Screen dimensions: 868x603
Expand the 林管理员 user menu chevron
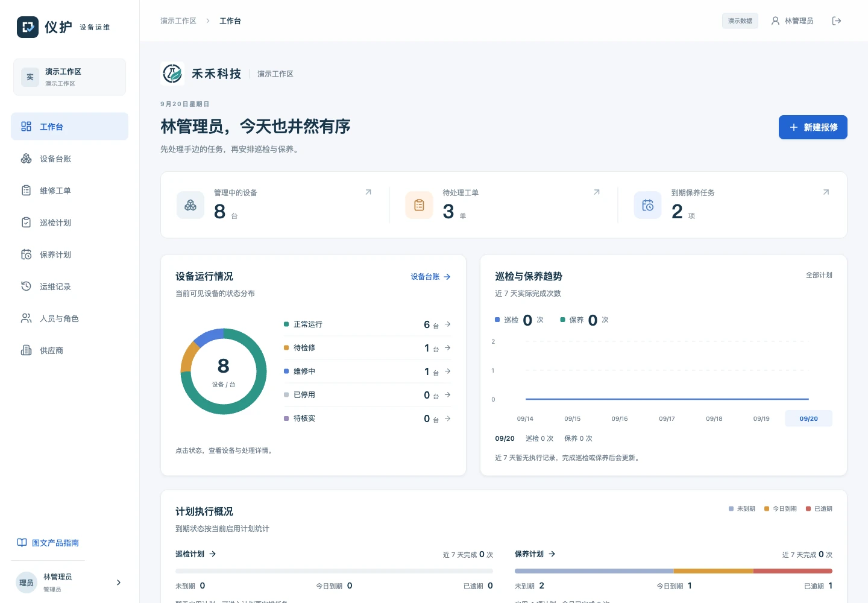118,582
